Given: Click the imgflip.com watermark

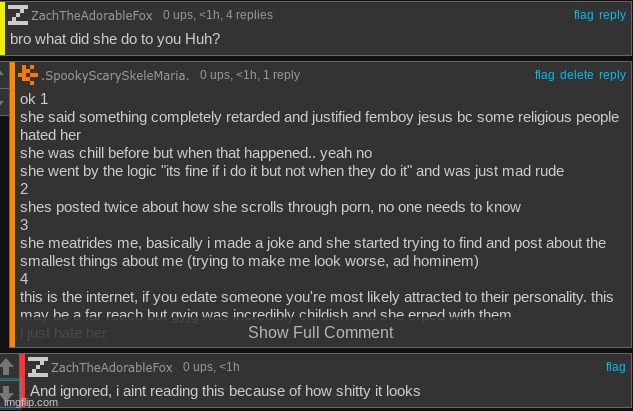Looking at the screenshot, I should pos(29,404).
